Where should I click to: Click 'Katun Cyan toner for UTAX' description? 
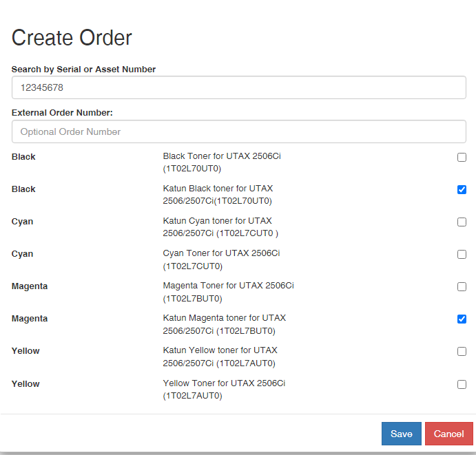220,227
